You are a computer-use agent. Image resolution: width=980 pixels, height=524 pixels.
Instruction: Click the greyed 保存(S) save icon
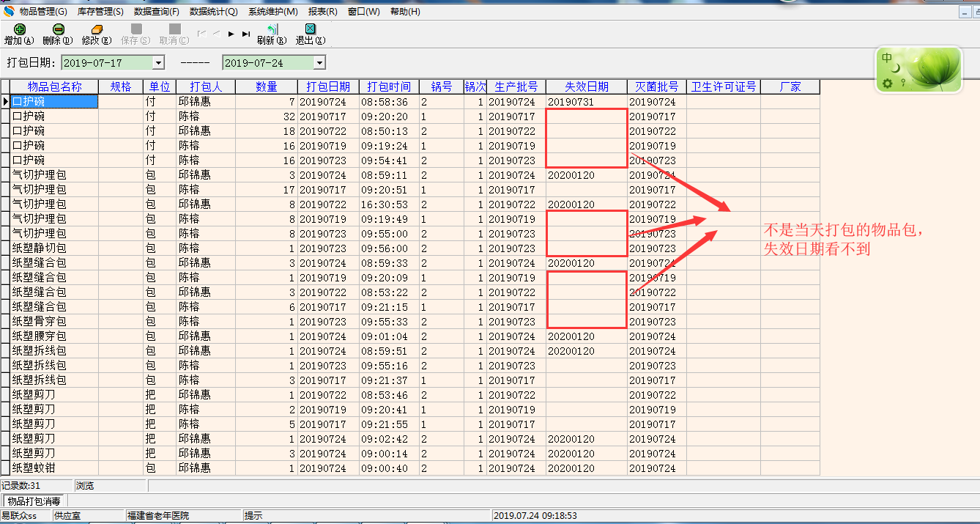pos(136,29)
